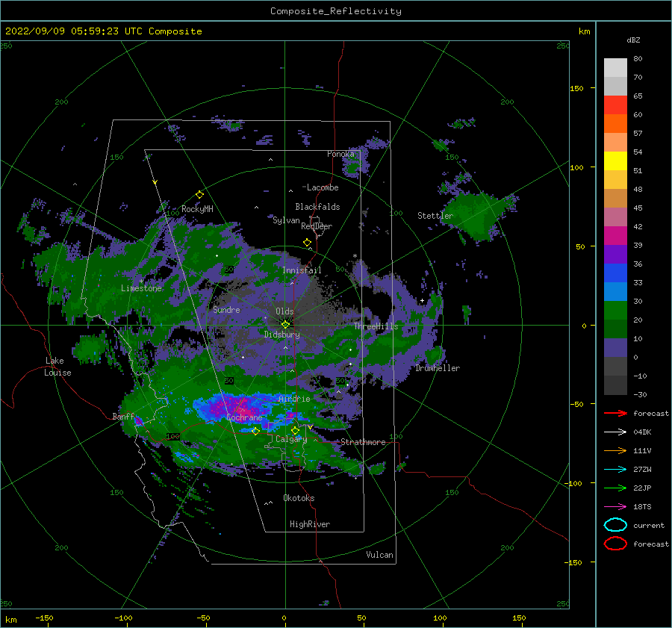Click the Strathmore label

point(363,442)
